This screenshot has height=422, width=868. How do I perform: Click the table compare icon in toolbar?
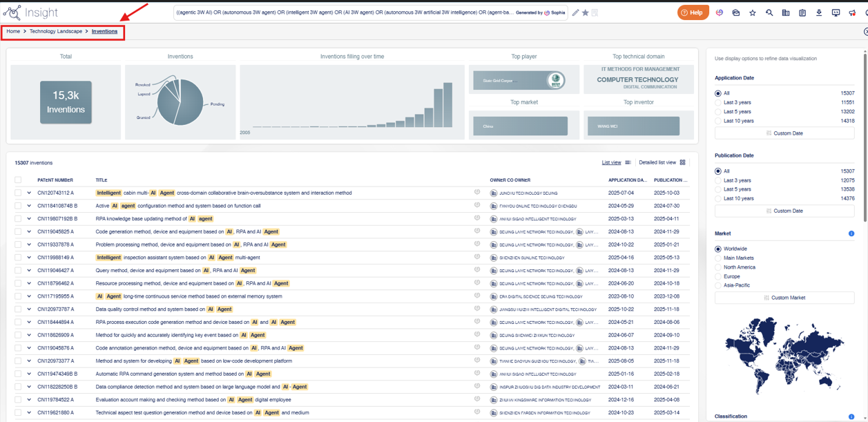[786, 12]
